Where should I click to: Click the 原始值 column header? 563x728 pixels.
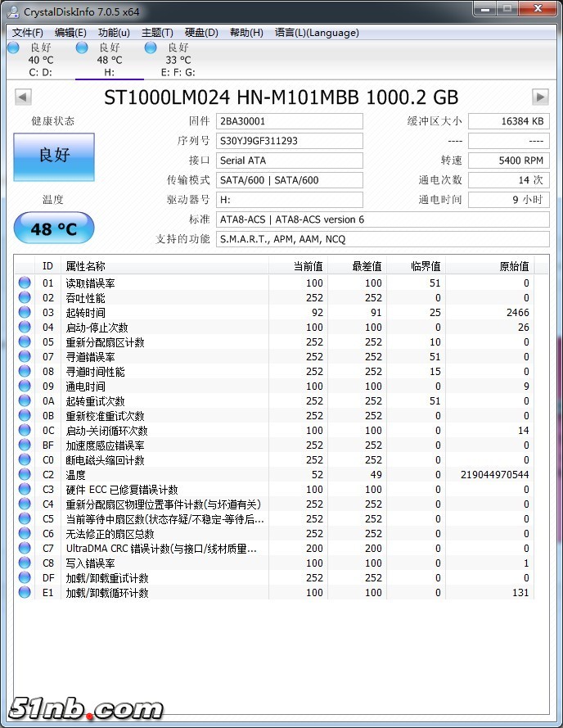(489, 266)
